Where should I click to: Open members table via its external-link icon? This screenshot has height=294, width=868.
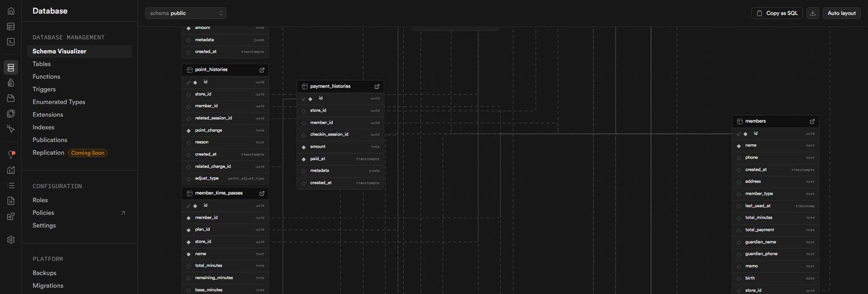click(x=812, y=122)
